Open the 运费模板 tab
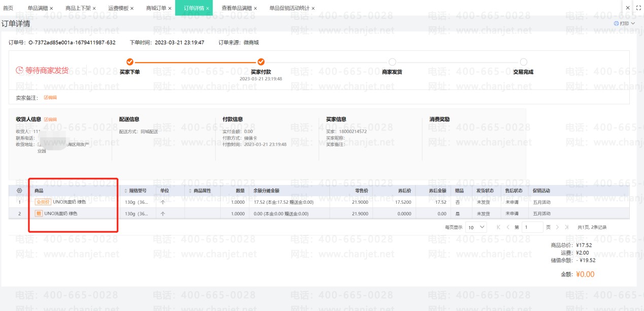Screen dimensions: 644x311 click(x=118, y=8)
